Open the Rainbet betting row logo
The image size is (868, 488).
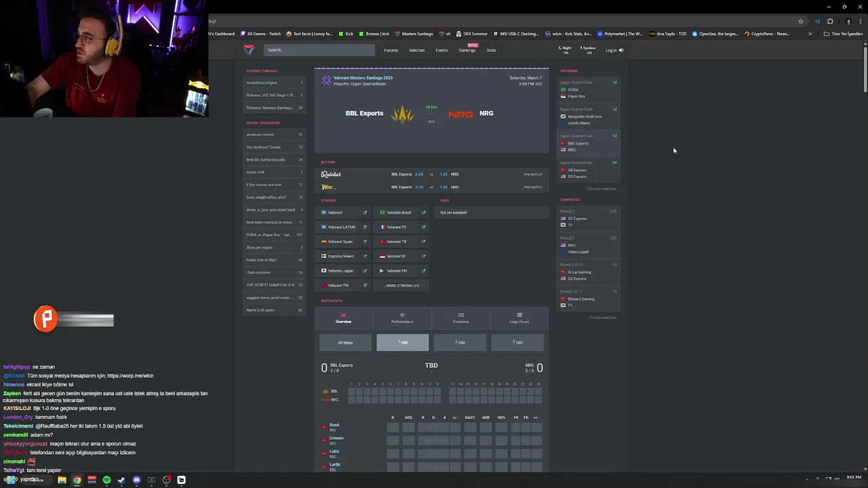point(331,174)
